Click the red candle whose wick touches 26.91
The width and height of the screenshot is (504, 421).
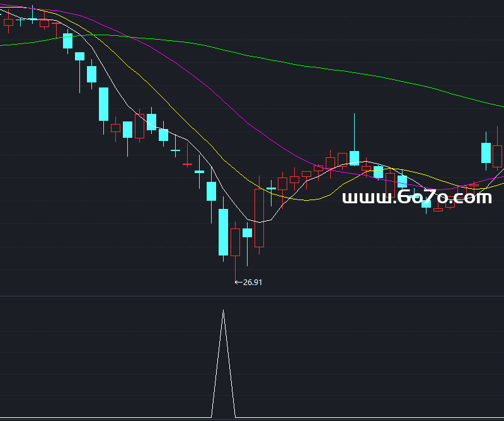(x=236, y=242)
